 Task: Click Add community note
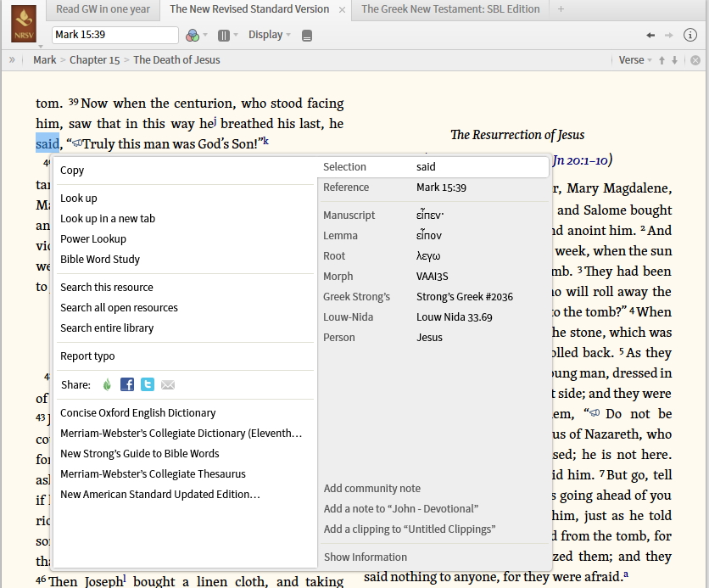[372, 489]
